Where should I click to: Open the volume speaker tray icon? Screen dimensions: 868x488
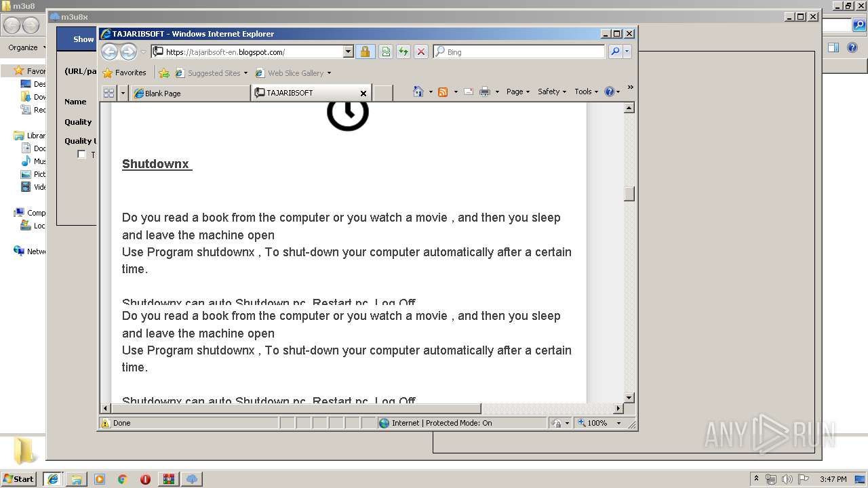point(787,479)
